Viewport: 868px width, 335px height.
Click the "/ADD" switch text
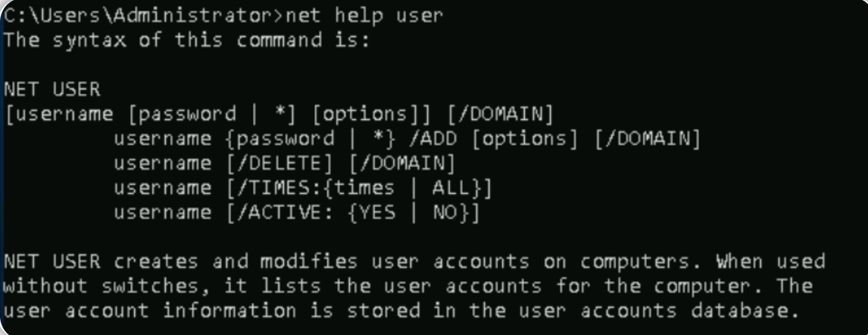(x=433, y=139)
